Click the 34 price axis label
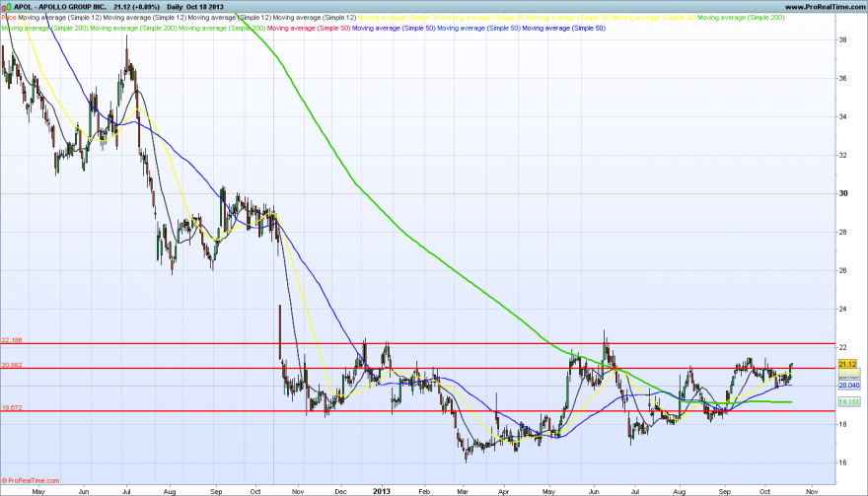868x496 pixels. [843, 116]
